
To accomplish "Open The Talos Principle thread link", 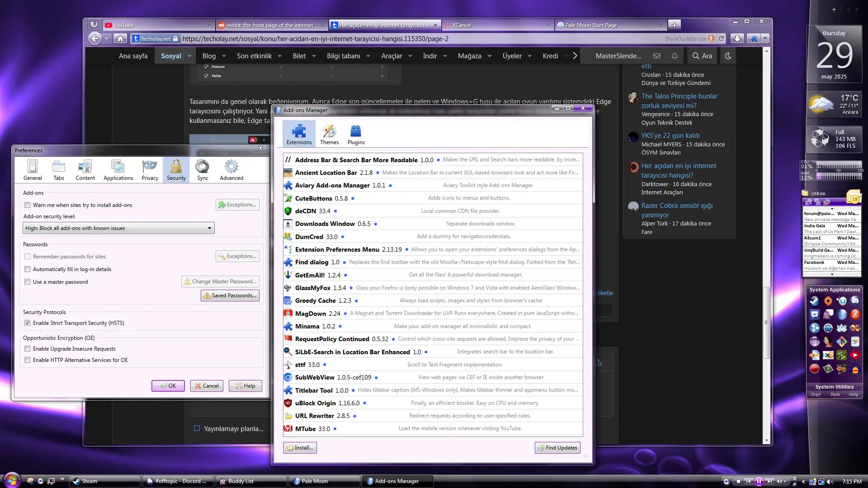I will [x=679, y=101].
